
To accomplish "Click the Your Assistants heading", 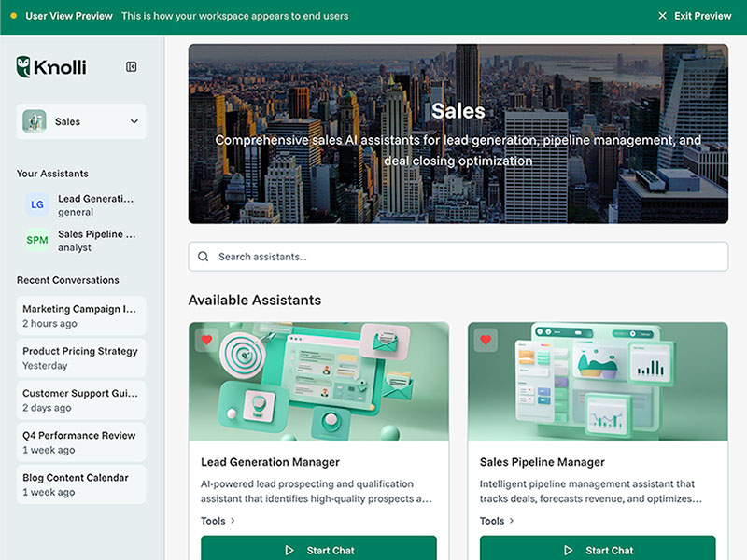I will click(x=52, y=174).
